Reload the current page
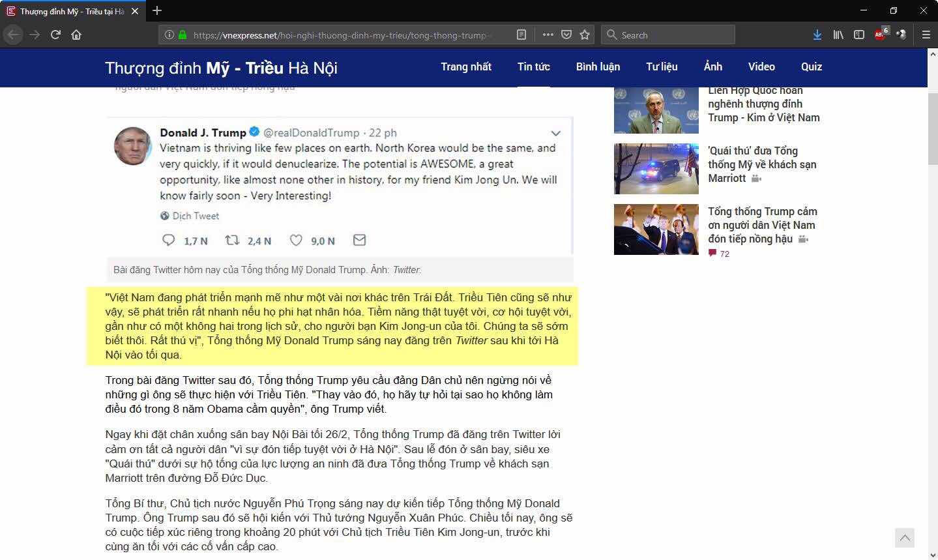The height and width of the screenshot is (560, 938). coord(55,35)
